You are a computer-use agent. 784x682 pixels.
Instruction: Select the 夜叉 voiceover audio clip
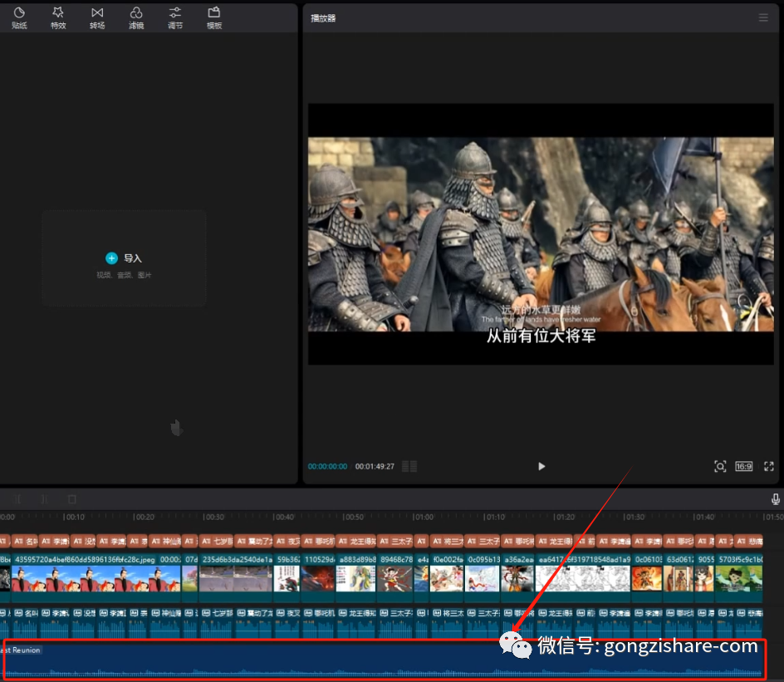click(287, 623)
